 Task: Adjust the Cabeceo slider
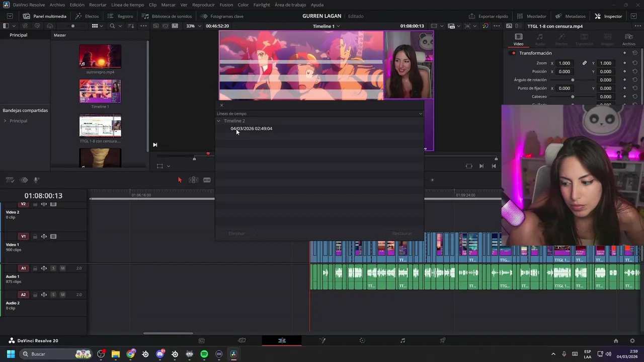(x=573, y=97)
